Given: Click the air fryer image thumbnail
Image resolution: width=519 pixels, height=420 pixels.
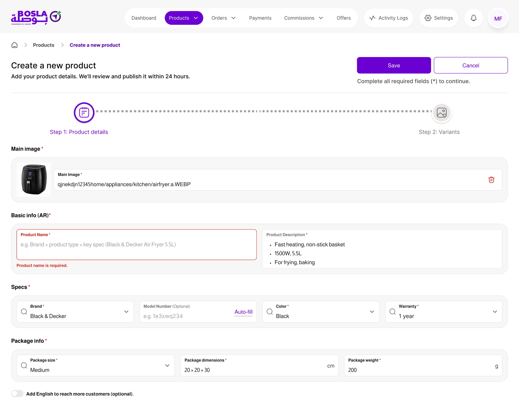Looking at the screenshot, I should tap(34, 180).
